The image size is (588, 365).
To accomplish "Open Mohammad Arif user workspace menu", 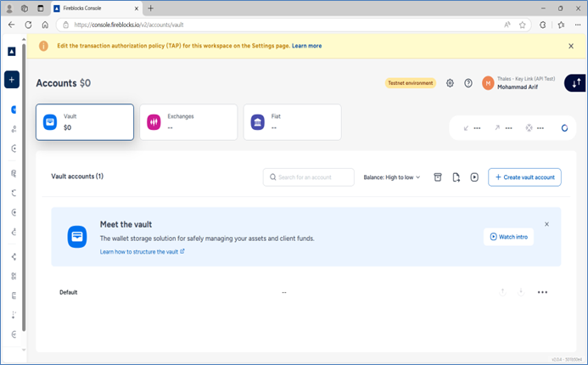I will point(518,83).
